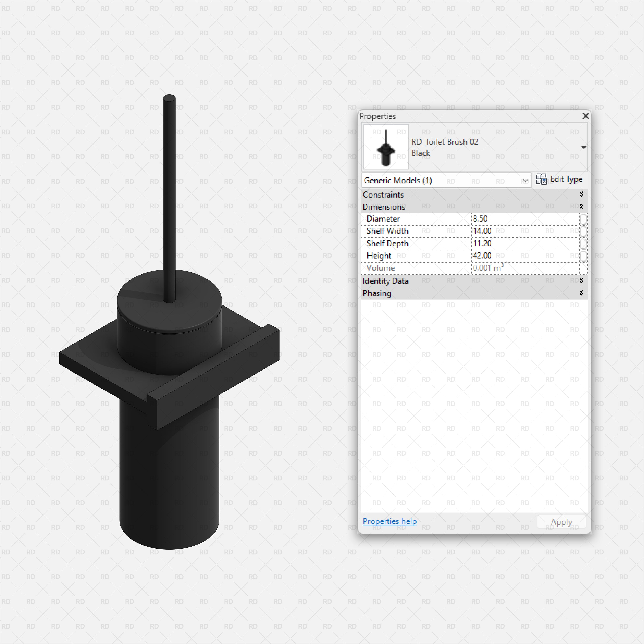Open the type selector dropdown arrow
Image resolution: width=644 pixels, height=644 pixels.
click(x=584, y=147)
